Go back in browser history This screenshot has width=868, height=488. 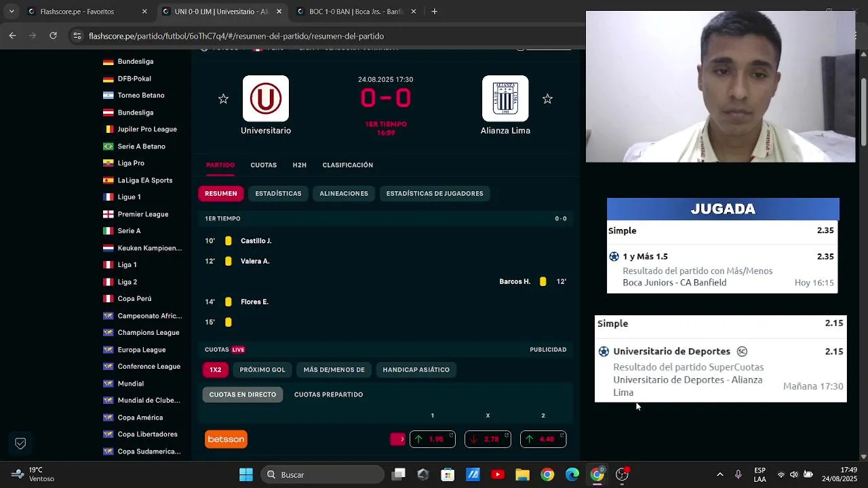pos(12,36)
